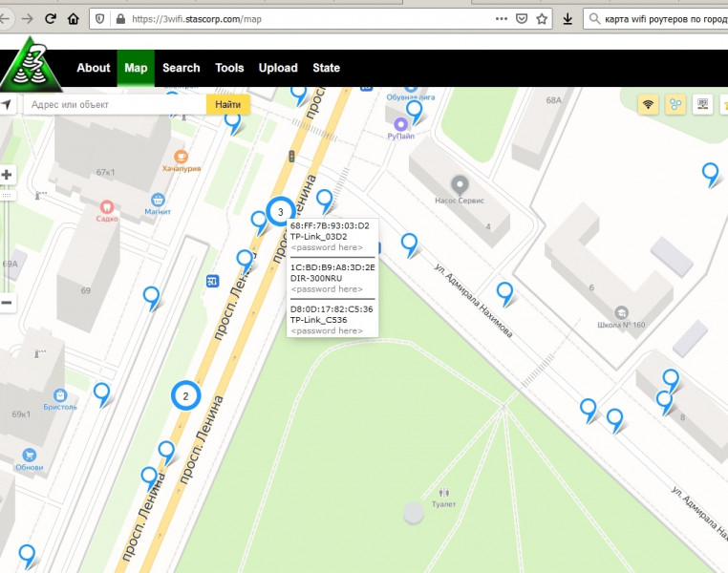Image resolution: width=728 pixels, height=573 pixels.
Task: Click the 3WiFi logo
Action: click(x=31, y=68)
